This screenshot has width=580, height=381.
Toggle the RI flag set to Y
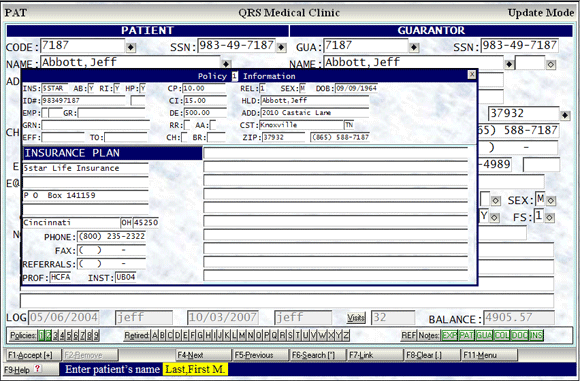(117, 88)
